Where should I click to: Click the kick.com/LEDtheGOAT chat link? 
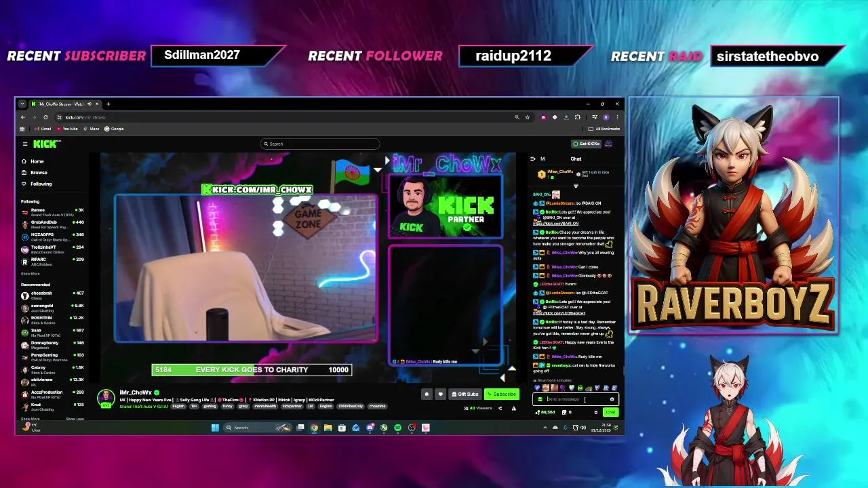coord(559,313)
